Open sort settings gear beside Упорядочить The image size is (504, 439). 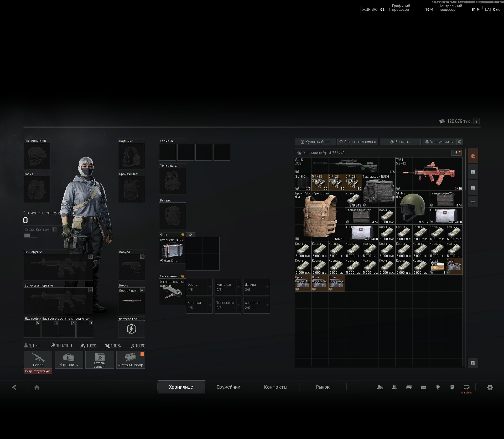[x=460, y=142]
